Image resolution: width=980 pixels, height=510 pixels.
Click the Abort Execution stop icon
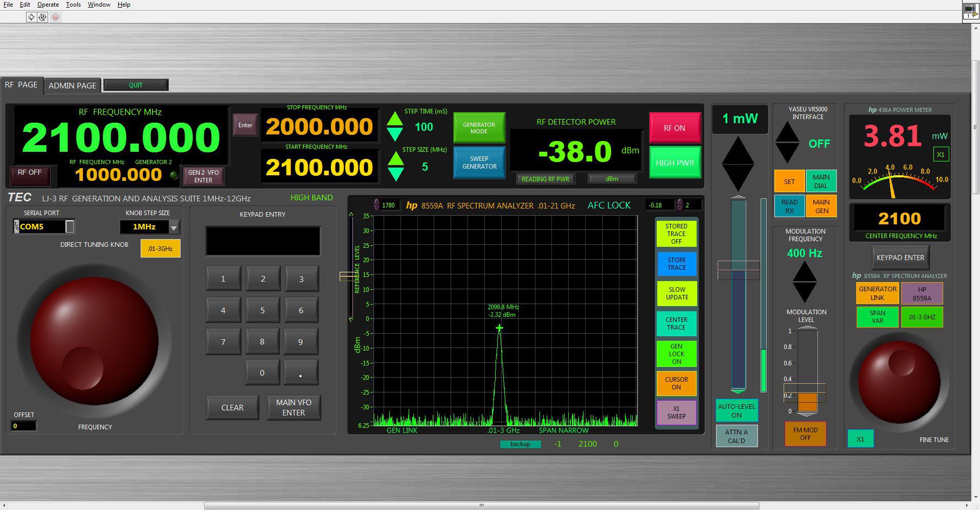pos(56,17)
